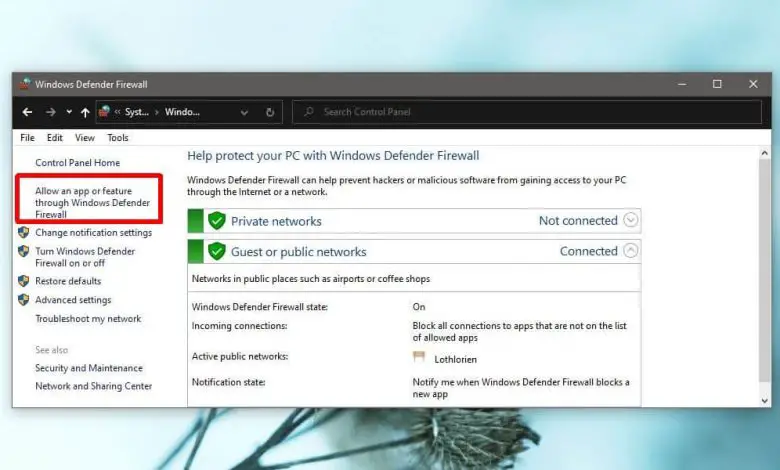The image size is (780, 470).
Task: Open the File menu
Action: [x=27, y=138]
